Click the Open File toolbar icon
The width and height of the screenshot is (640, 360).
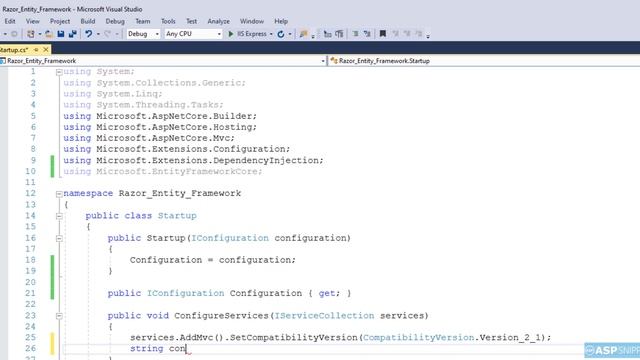pos(49,34)
